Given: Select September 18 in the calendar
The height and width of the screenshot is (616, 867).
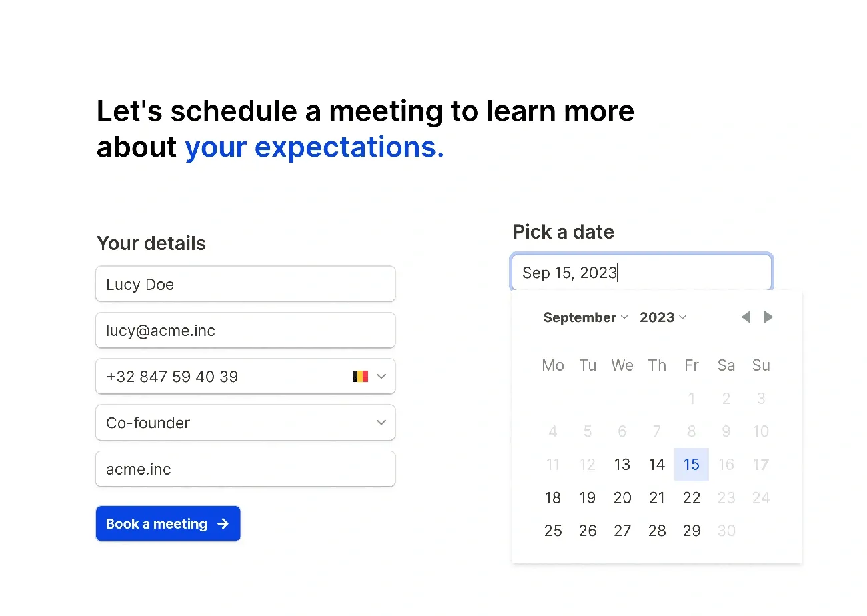Looking at the screenshot, I should [553, 498].
